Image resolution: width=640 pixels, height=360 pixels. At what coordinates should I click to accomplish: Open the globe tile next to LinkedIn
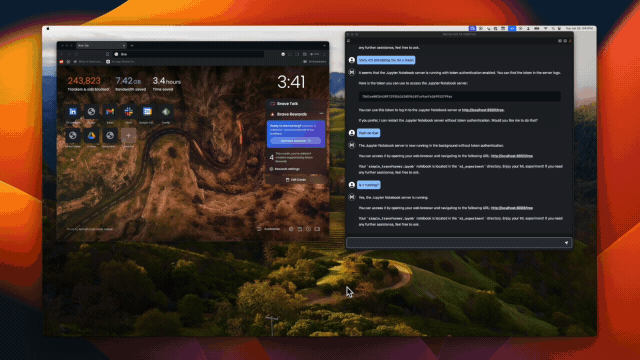(x=91, y=111)
